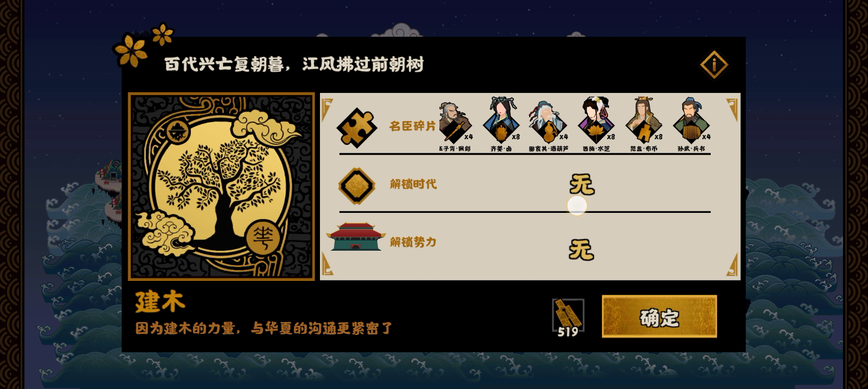Viewport: 868px width, 389px height.
Task: Click the 无 value next to 解锁势力
Action: point(582,250)
